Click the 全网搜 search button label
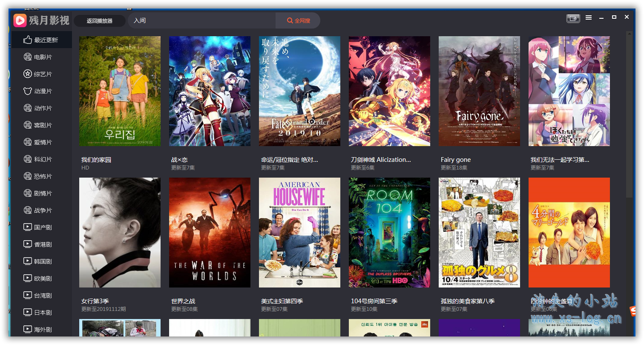Viewport: 644px width, 345px height. [302, 20]
